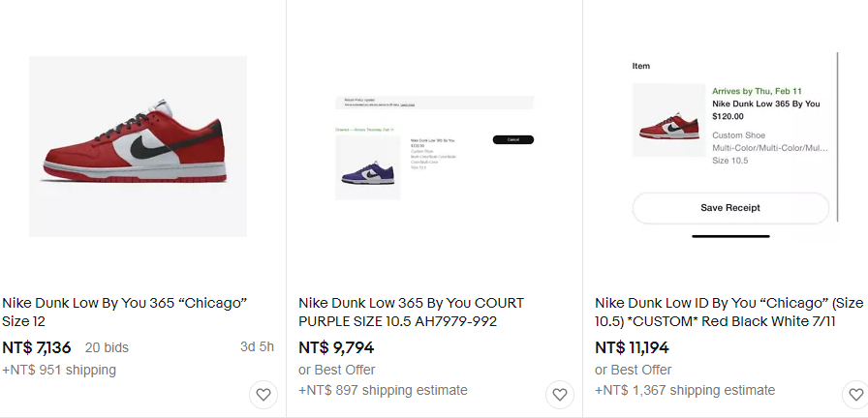Screen dimensions: 868x418
Task: Save the NT$ 11,194 listing with heart icon
Action: [855, 395]
